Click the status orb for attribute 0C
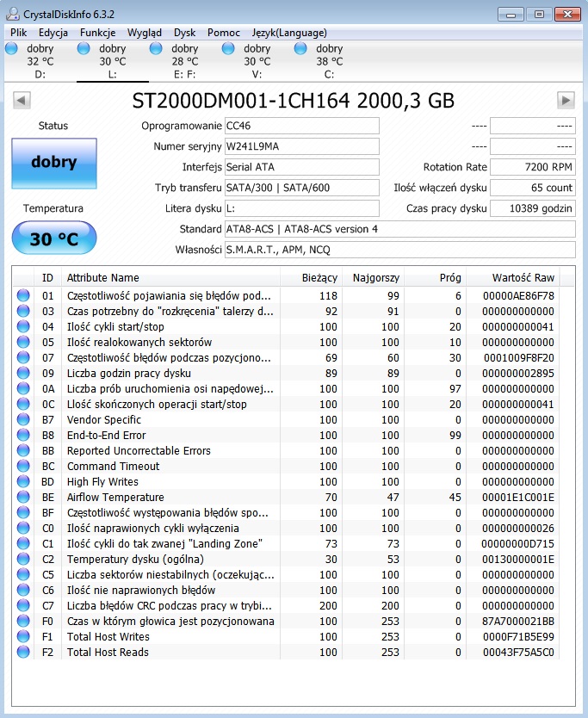Screen dimensions: 588x718 [x=23, y=404]
